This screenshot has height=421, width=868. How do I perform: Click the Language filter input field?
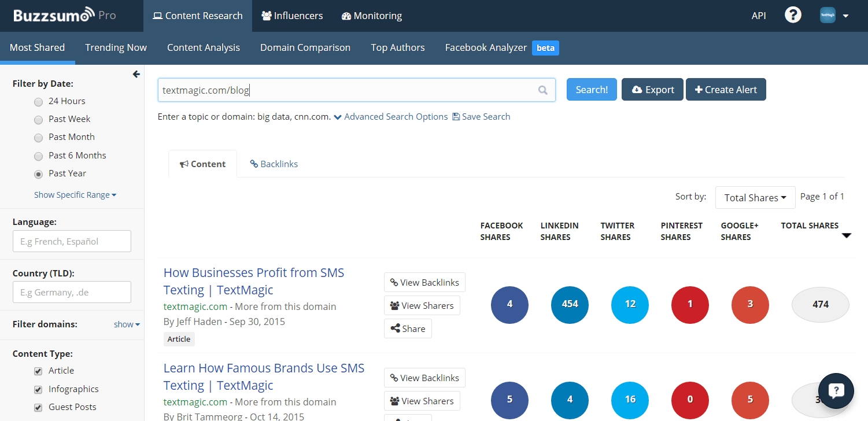[x=72, y=241]
